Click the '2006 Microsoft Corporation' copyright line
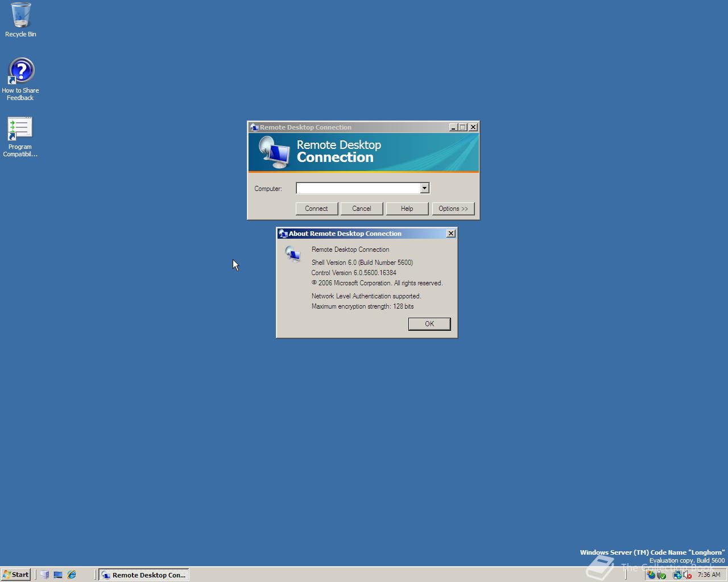This screenshot has height=582, width=728. (x=377, y=283)
